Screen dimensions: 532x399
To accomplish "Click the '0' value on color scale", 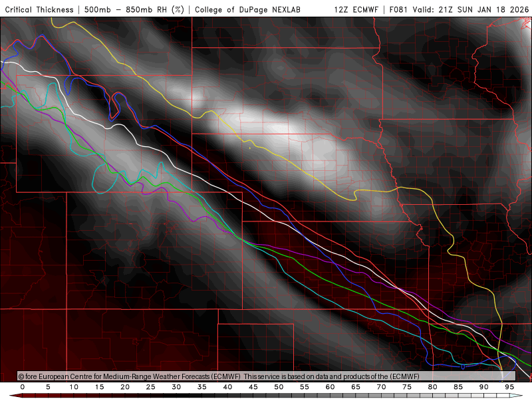I will [23, 387].
